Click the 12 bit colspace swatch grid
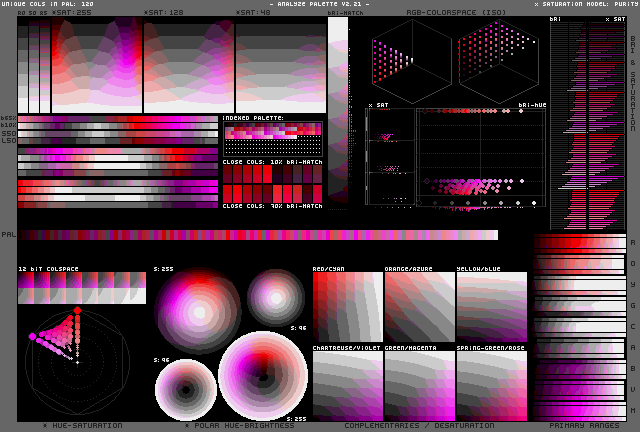 pos(81,288)
